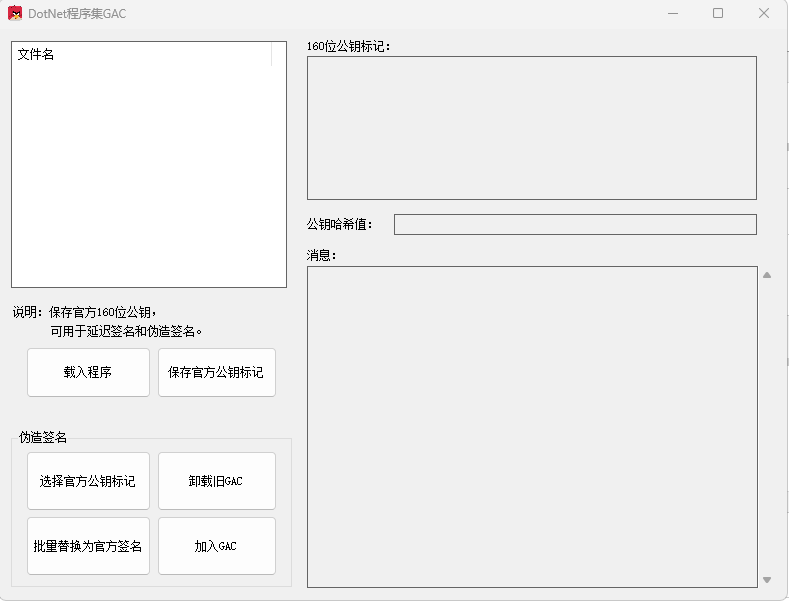Click the 伪造签名 group label
789x602 pixels.
pos(43,437)
